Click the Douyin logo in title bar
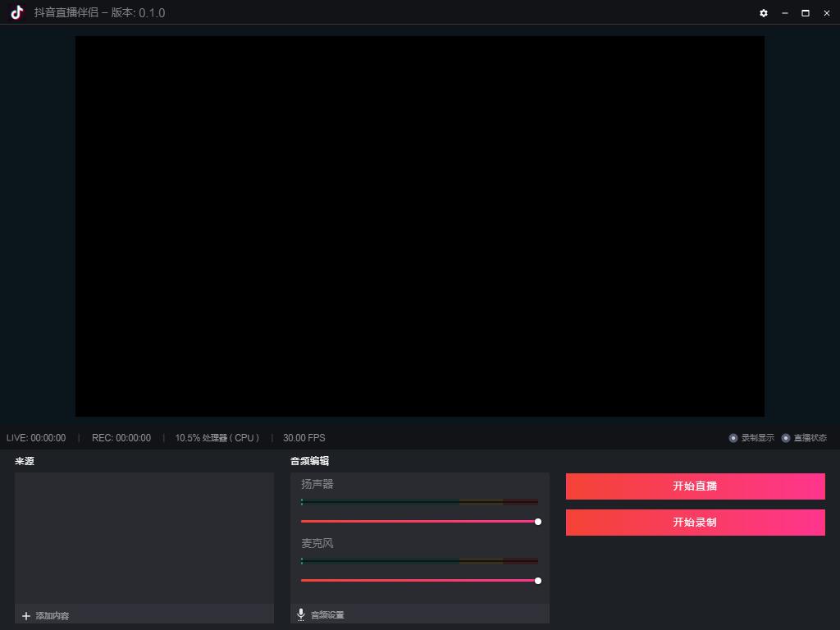This screenshot has width=840, height=630. pos(17,12)
